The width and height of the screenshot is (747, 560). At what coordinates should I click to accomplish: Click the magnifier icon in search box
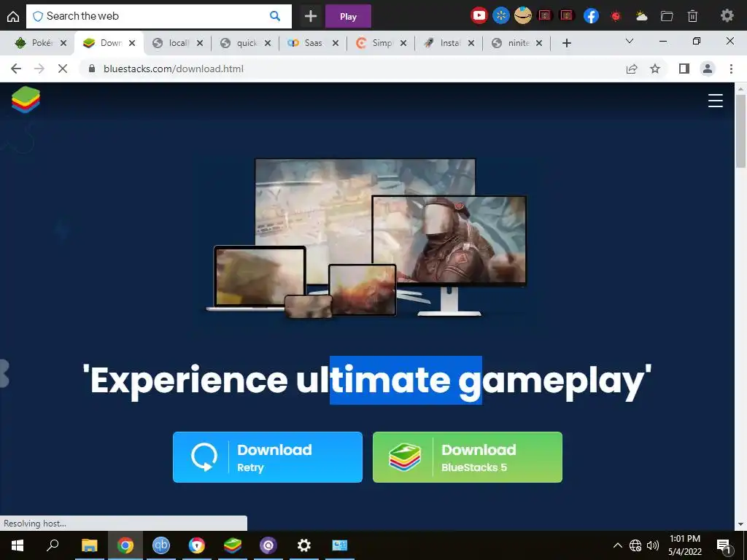point(275,16)
